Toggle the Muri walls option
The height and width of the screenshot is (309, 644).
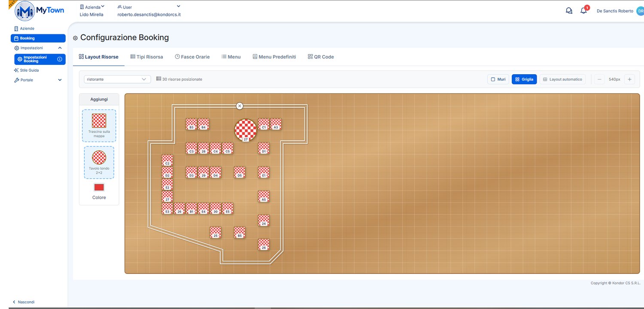(498, 79)
